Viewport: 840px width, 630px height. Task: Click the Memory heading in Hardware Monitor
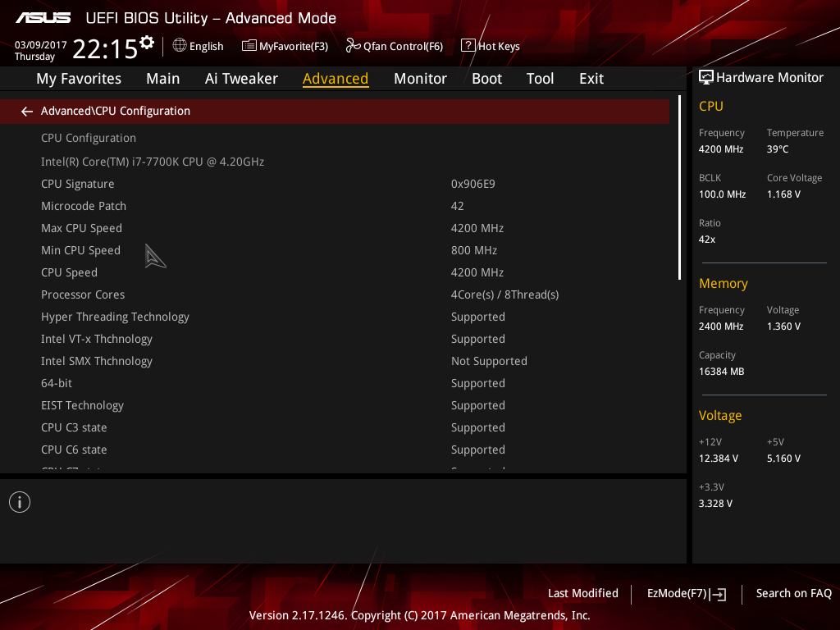pos(724,284)
